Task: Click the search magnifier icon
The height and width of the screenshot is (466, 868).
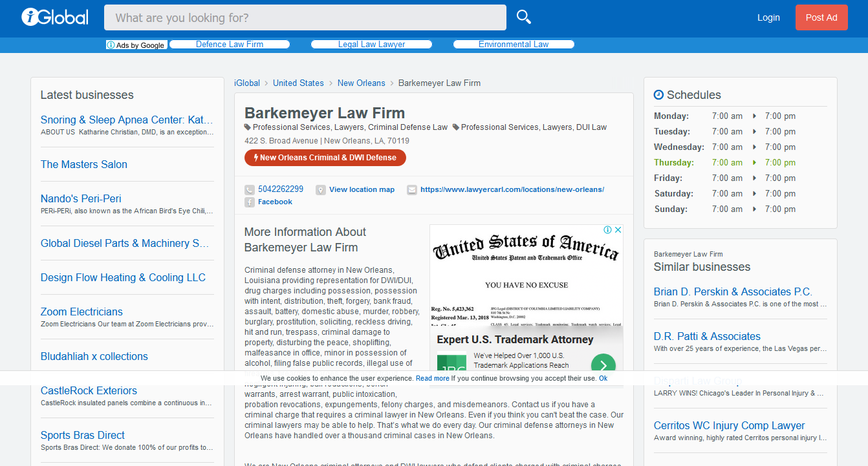Action: tap(523, 17)
